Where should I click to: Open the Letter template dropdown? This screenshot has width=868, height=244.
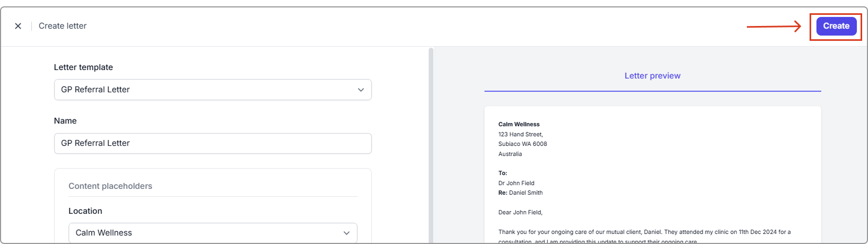pyautogui.click(x=212, y=90)
